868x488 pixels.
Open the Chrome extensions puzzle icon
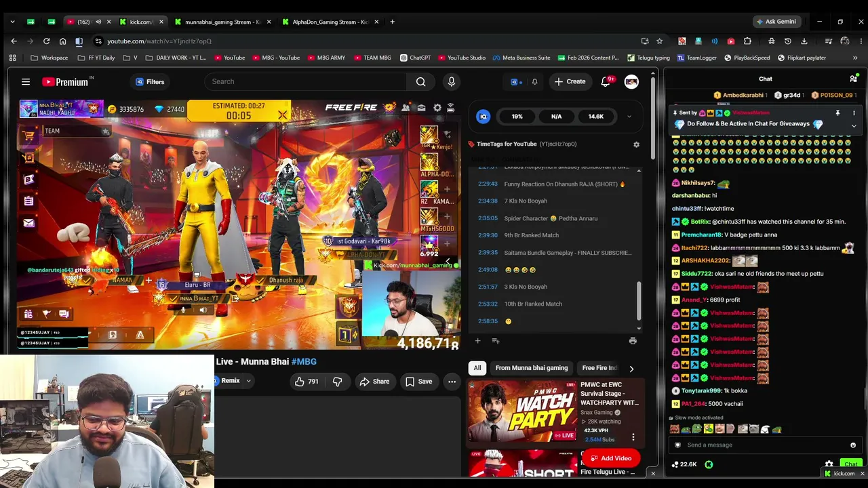coord(747,41)
